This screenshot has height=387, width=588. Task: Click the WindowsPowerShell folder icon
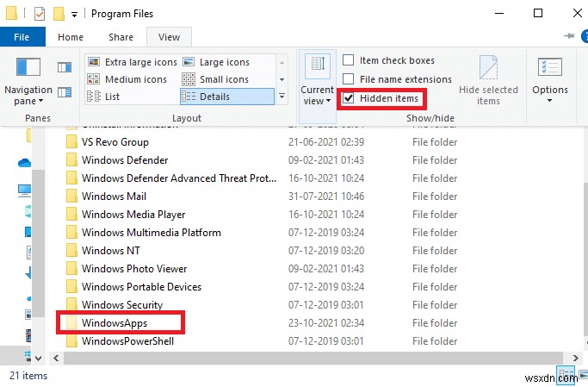tap(71, 340)
